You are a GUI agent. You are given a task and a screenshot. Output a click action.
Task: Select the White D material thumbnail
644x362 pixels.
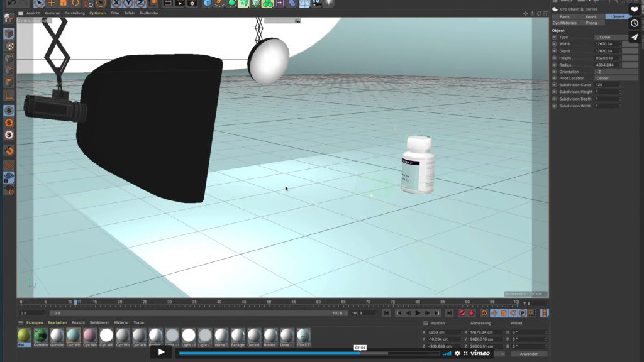(221, 337)
